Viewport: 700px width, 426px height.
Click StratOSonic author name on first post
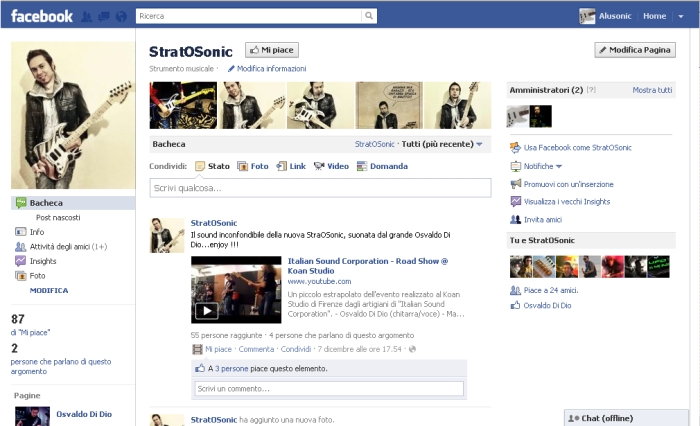coord(214,223)
